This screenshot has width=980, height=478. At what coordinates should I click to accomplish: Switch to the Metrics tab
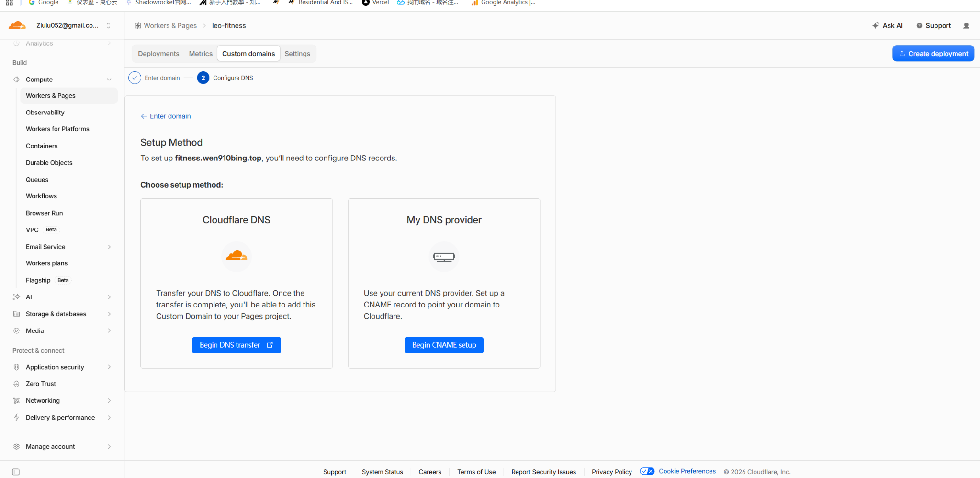[x=201, y=54]
